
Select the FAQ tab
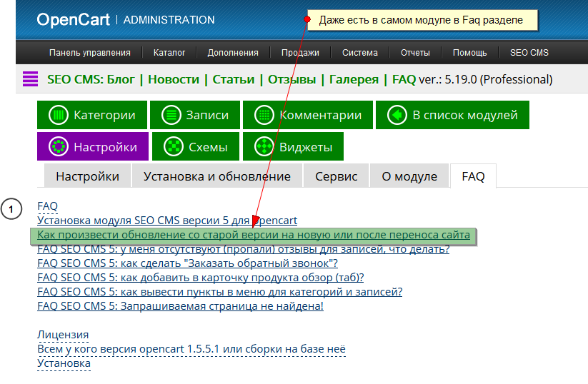[x=473, y=176]
